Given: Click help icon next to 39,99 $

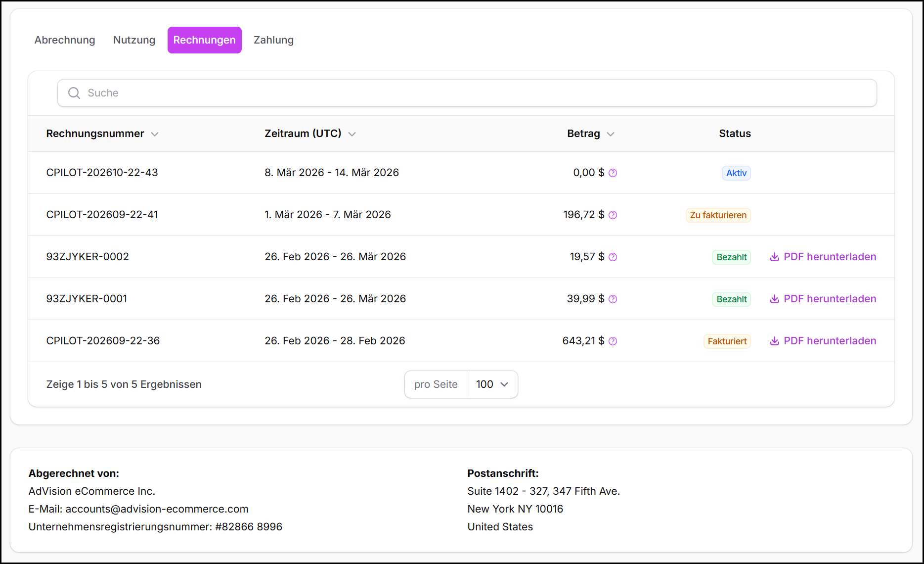Looking at the screenshot, I should click(613, 299).
